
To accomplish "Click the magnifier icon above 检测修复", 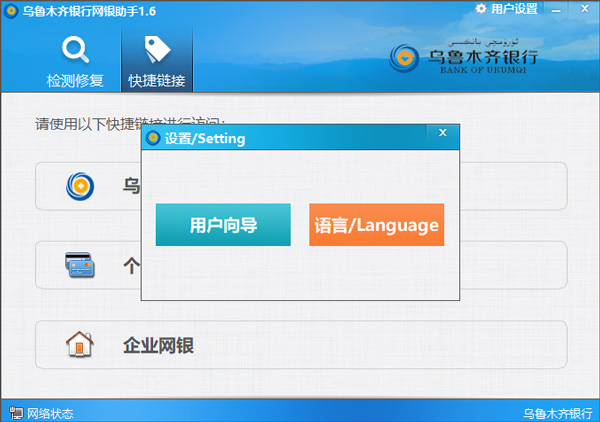I will pos(75,49).
